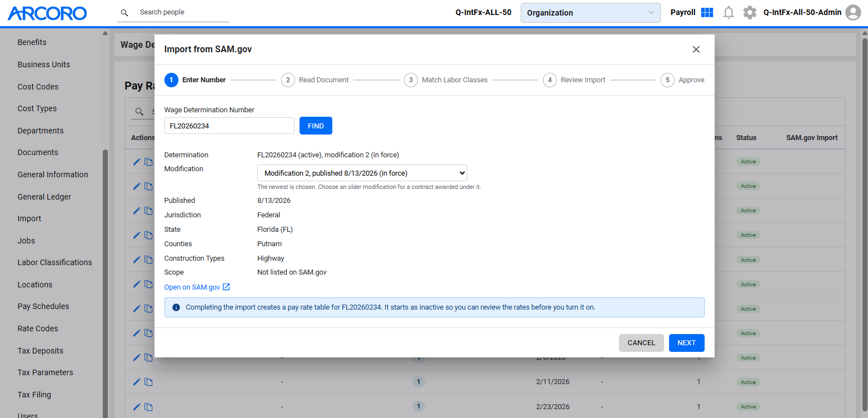
Task: Open Tax Deposits in the sidebar
Action: 41,351
